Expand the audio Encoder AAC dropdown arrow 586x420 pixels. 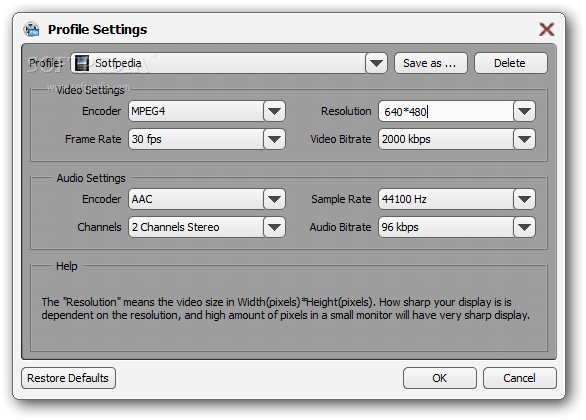click(274, 199)
